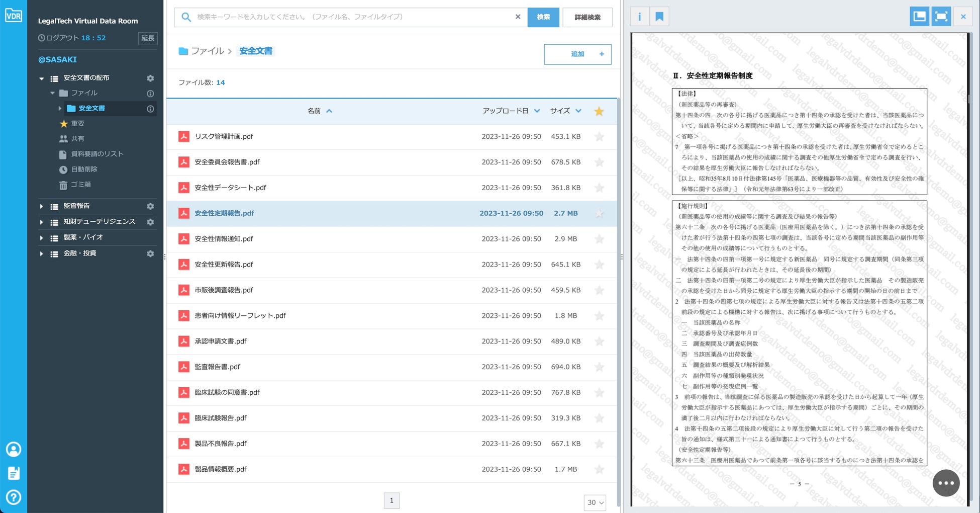Star 承認申請文書.pdf as important
The height and width of the screenshot is (513, 980).
[599, 341]
